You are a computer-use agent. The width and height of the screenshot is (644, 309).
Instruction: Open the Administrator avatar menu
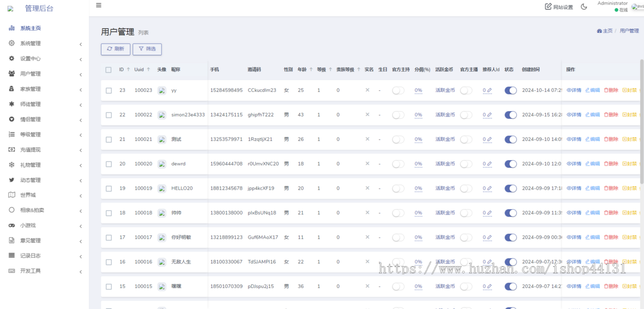[x=638, y=6]
